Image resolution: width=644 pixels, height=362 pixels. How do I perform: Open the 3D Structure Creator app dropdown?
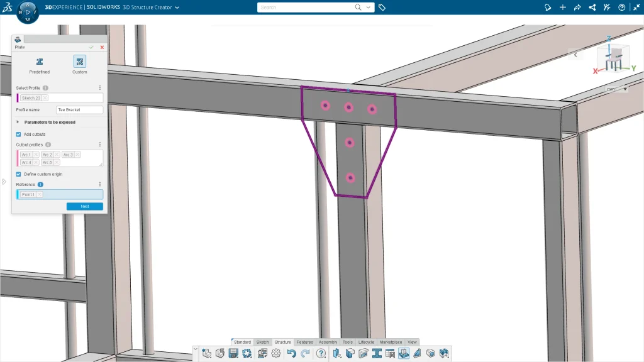pyautogui.click(x=177, y=8)
